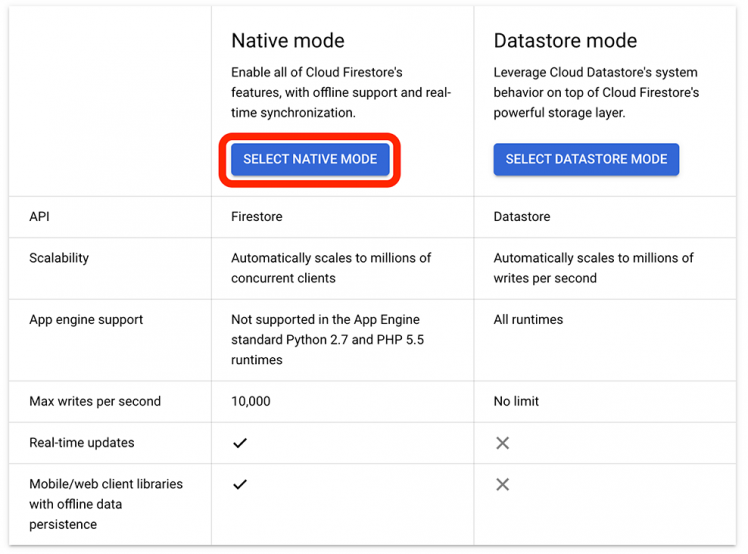Click the Real-time updates X icon for Datastore

pos(502,443)
